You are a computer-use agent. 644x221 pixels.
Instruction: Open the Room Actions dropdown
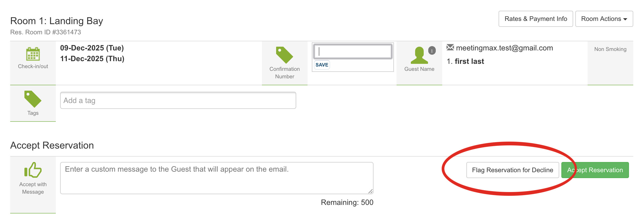(x=604, y=19)
